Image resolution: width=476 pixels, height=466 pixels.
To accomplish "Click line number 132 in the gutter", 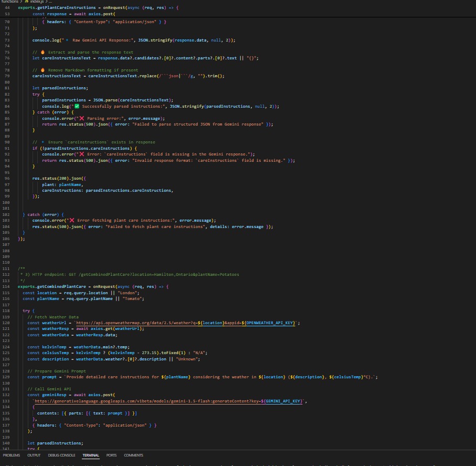I will pos(6,395).
